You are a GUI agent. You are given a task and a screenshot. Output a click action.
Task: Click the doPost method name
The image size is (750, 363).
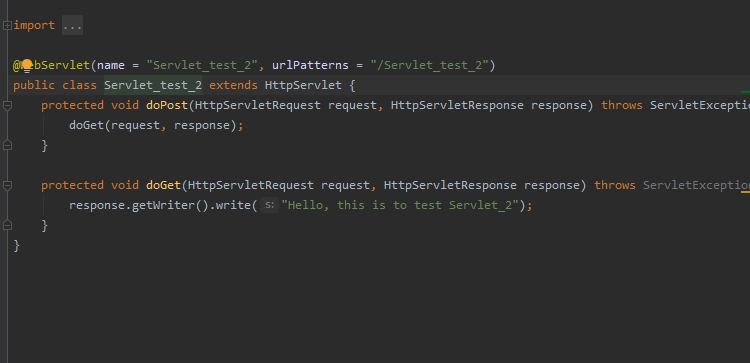(x=167, y=105)
